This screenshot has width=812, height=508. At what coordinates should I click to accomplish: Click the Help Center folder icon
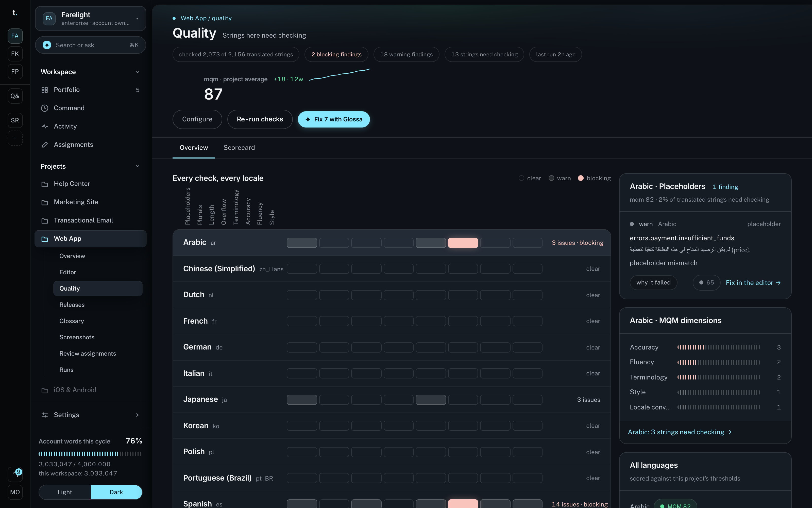pos(45,184)
